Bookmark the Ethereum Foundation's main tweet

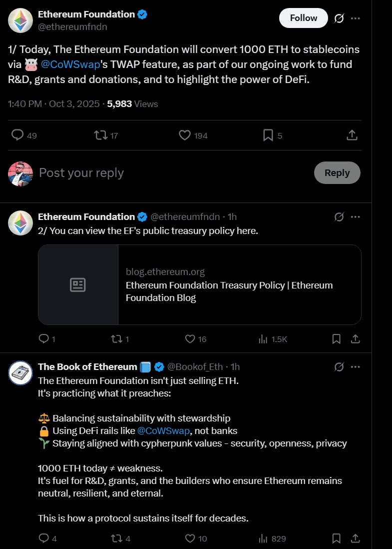[x=268, y=135]
